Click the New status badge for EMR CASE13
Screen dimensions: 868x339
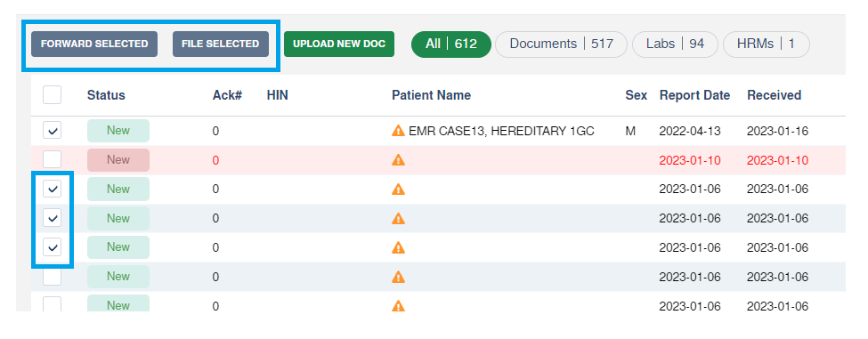118,131
